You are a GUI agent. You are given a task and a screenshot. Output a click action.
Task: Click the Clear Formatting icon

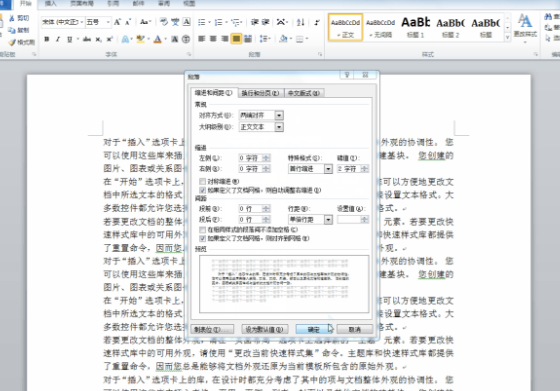coord(164,22)
